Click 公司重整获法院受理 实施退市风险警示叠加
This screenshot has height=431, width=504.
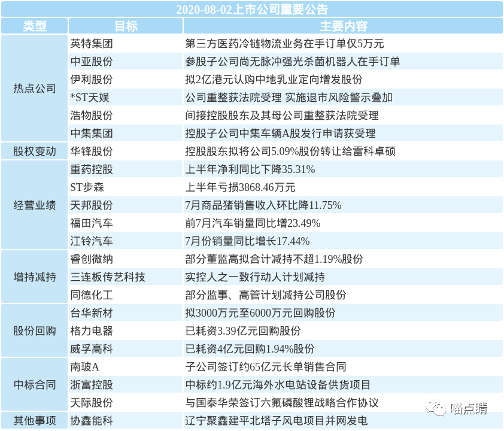pos(289,98)
